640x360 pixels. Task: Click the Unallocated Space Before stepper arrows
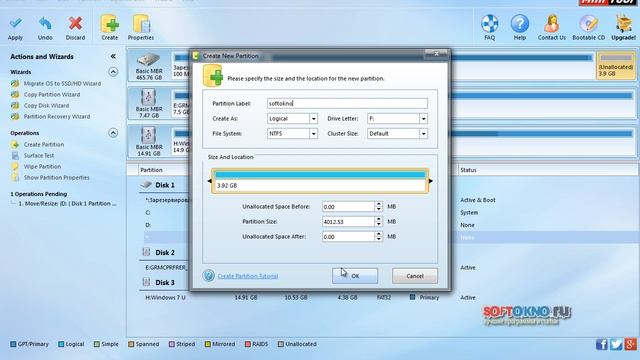[379, 207]
